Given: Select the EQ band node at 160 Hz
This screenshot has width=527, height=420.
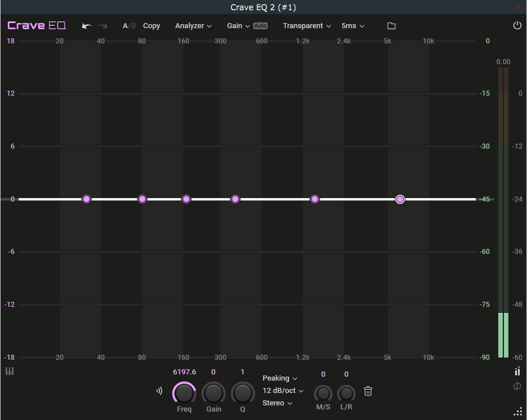Looking at the screenshot, I should click(x=186, y=199).
